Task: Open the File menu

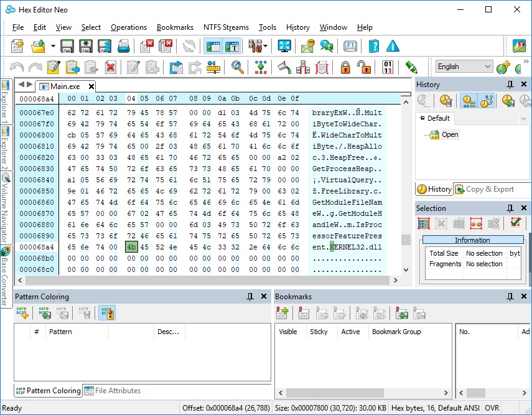Action: click(18, 27)
